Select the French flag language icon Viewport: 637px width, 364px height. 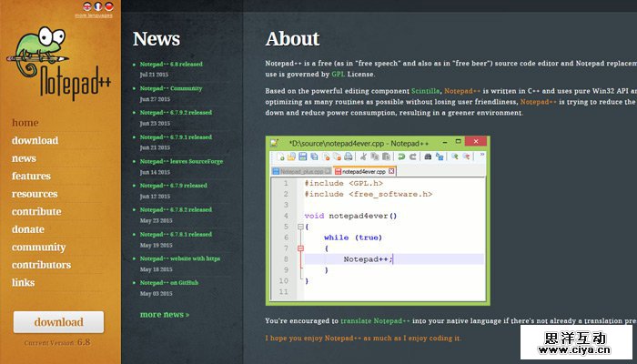pyautogui.click(x=98, y=6)
